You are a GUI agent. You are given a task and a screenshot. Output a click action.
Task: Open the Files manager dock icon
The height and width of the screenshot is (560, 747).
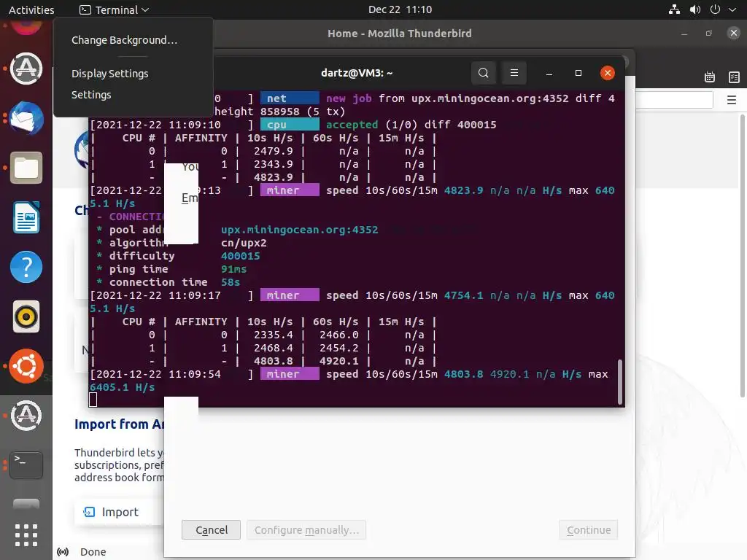pyautogui.click(x=26, y=168)
